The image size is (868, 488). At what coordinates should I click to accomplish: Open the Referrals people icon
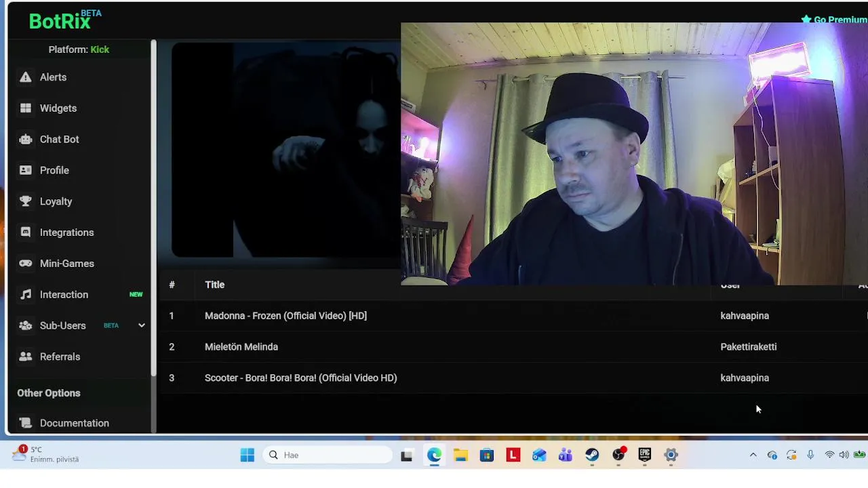tap(26, 357)
